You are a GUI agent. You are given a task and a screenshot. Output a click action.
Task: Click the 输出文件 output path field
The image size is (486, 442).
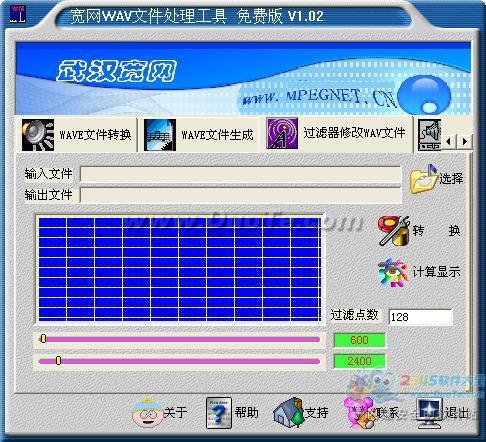(241, 195)
